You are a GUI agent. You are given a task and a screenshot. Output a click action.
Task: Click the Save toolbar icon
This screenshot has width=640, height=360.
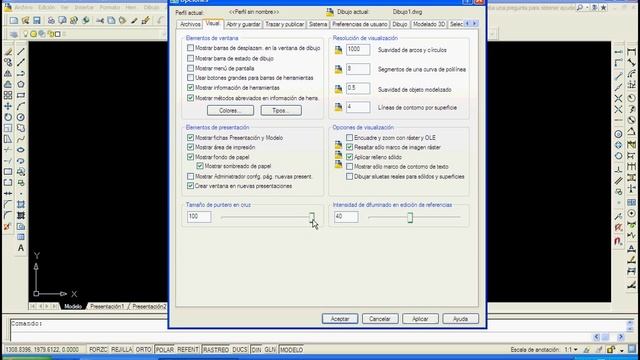click(37, 20)
